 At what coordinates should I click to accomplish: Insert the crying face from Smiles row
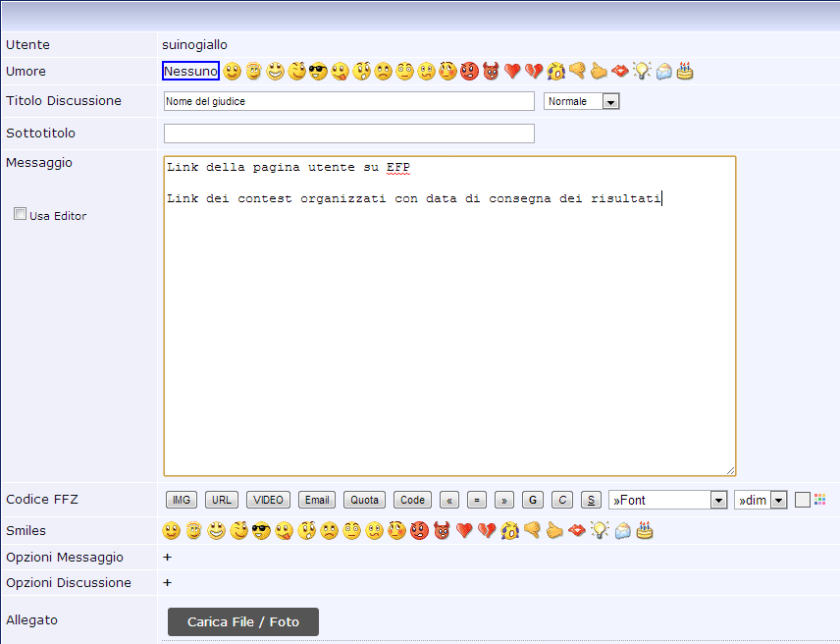509,530
